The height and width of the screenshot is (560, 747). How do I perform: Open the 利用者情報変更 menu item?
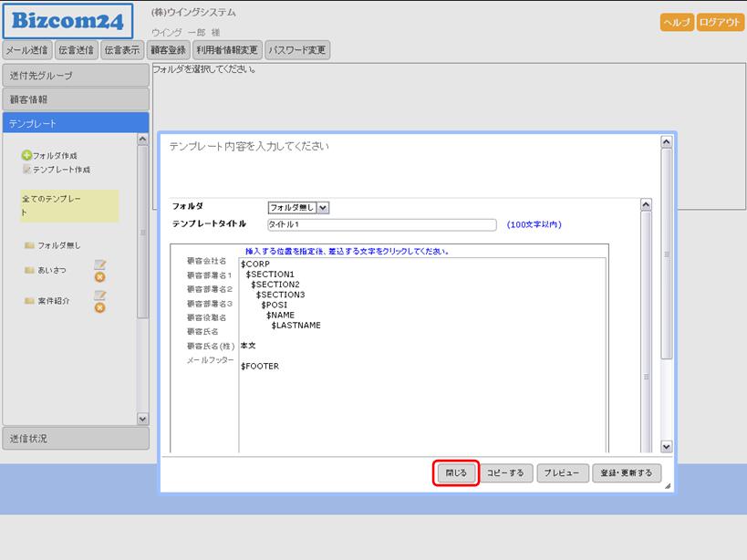227,50
